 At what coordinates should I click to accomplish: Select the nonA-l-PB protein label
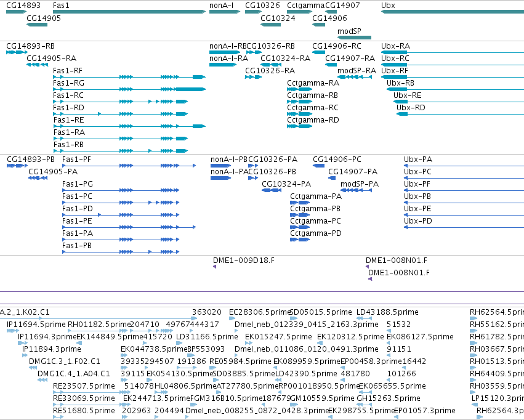pos(229,160)
